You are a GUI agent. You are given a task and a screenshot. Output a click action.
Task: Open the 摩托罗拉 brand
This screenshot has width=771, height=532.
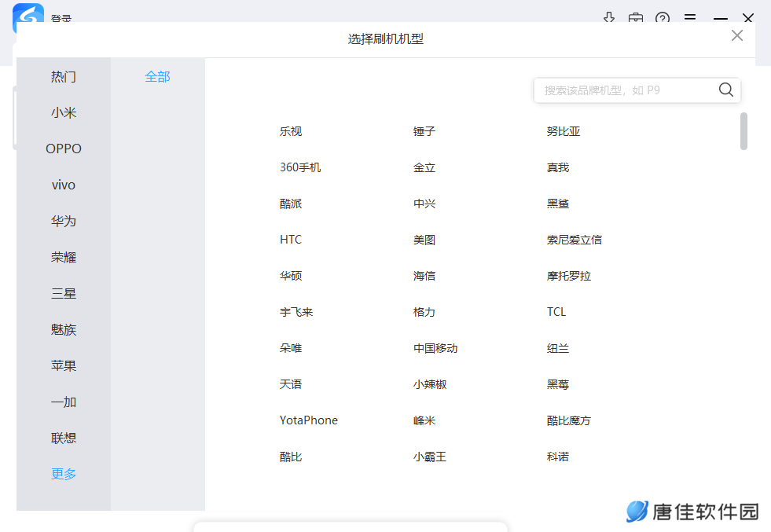click(x=569, y=276)
